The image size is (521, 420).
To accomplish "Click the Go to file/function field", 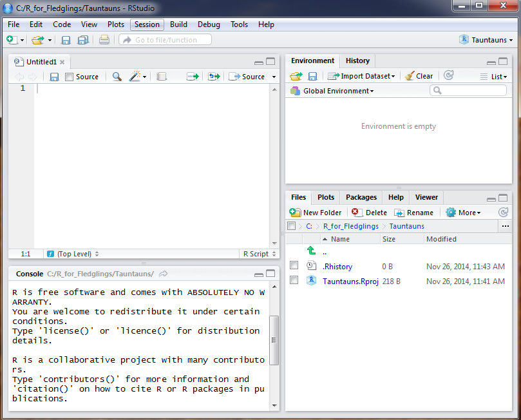I will pos(165,39).
